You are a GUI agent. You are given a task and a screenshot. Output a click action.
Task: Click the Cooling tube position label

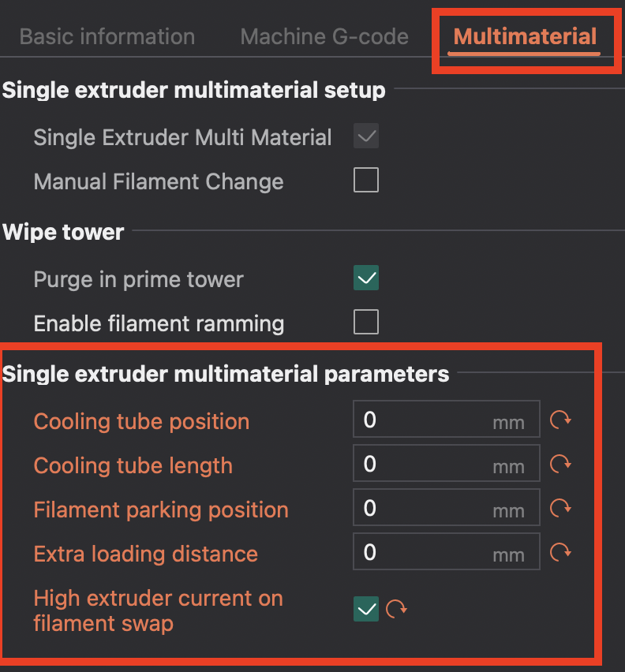pyautogui.click(x=141, y=421)
